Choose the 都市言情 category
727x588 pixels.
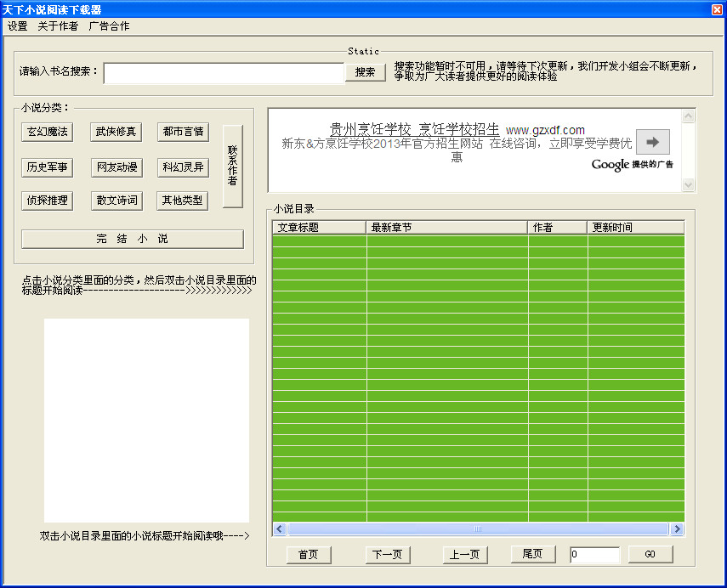pyautogui.click(x=183, y=132)
